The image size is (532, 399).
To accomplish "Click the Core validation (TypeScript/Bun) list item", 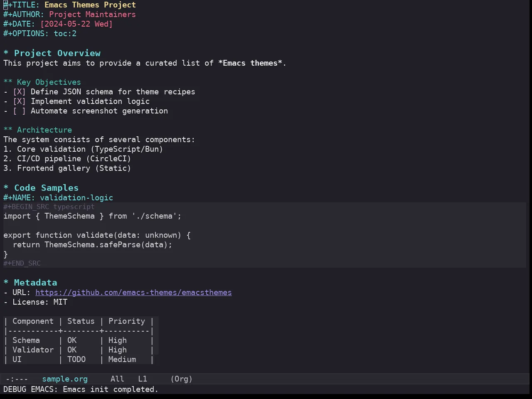I will point(83,149).
